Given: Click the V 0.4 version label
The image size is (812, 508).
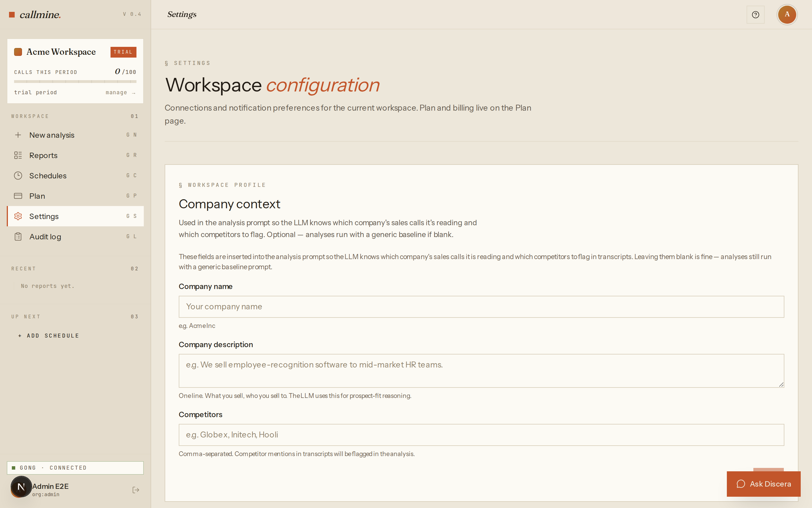Looking at the screenshot, I should point(132,14).
